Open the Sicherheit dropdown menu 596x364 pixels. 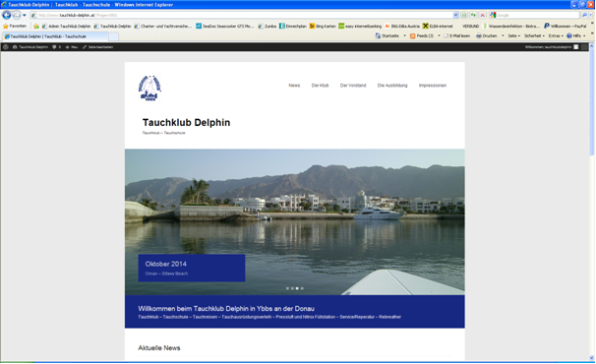point(534,35)
